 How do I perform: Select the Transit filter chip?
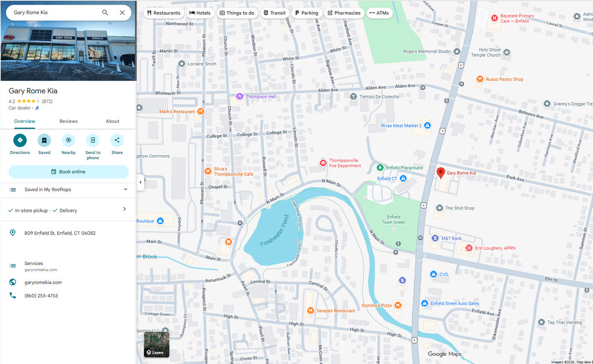click(274, 13)
